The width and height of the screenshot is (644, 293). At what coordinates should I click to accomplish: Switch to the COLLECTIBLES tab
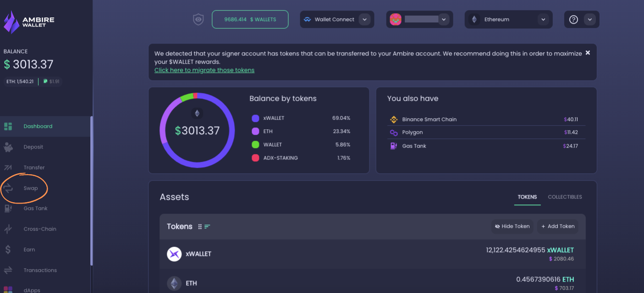click(565, 197)
